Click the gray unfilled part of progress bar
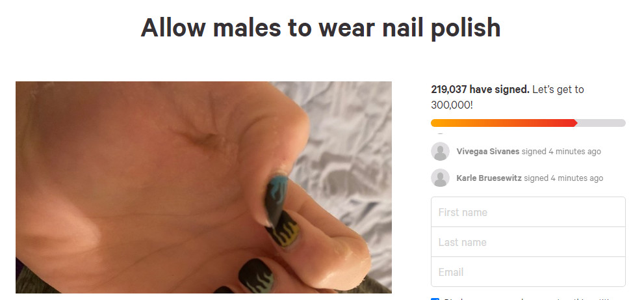The image size is (644, 300). pyautogui.click(x=601, y=123)
